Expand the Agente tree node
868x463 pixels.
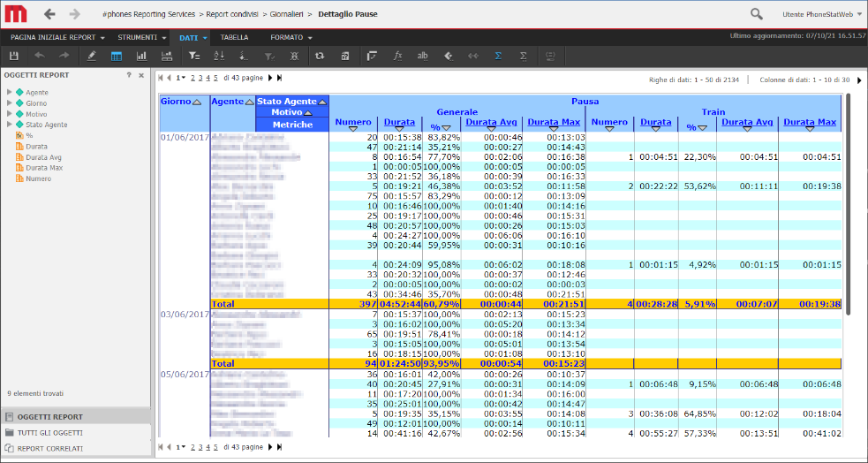point(10,93)
